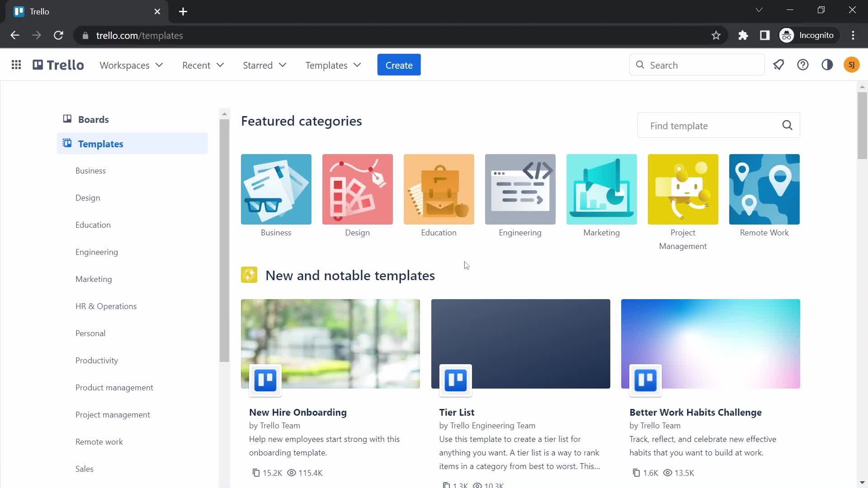Click the Project Management category icon
868x488 pixels.
coord(683,189)
